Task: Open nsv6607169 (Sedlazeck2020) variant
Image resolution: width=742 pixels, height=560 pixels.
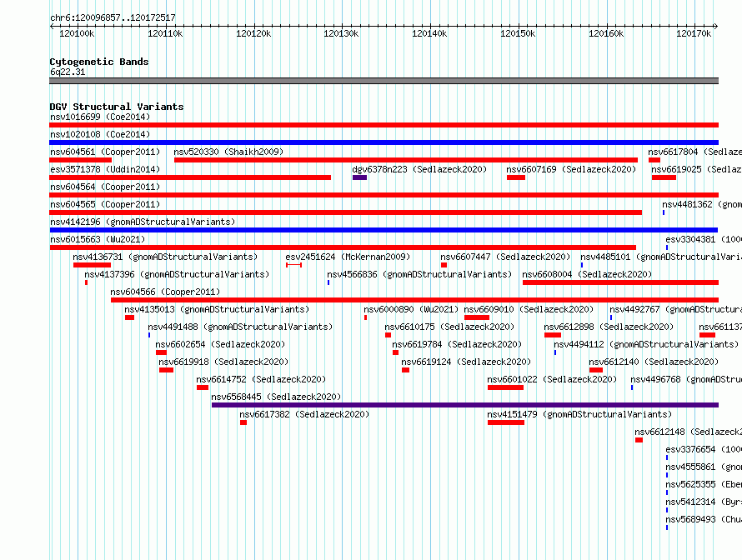Action: click(x=571, y=169)
